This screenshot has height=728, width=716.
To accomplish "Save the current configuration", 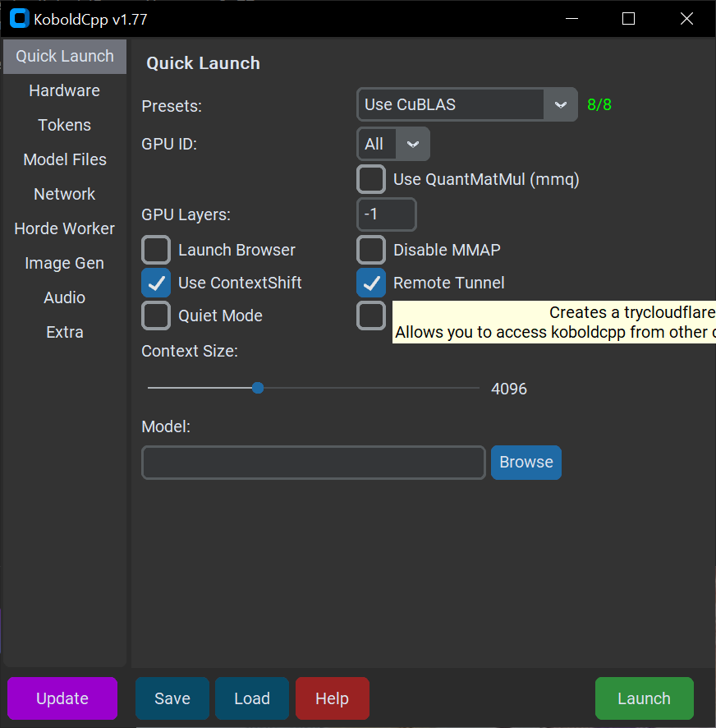I will 172,698.
